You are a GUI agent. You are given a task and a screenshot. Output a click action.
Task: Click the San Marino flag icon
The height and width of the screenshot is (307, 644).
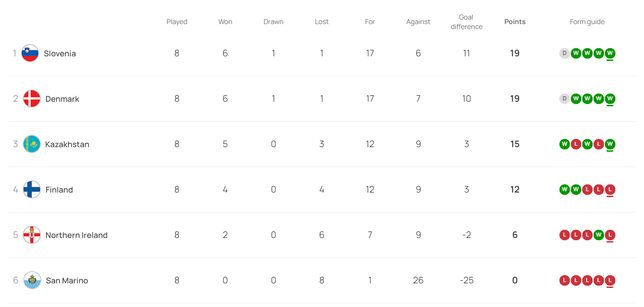(32, 280)
